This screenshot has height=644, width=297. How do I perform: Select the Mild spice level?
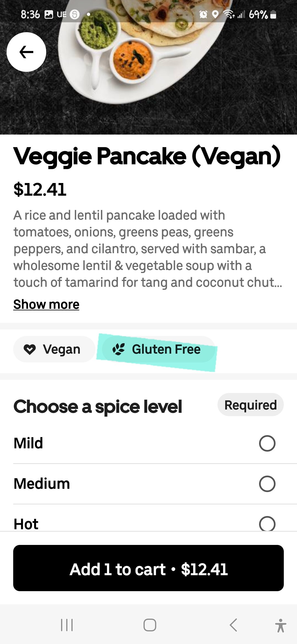click(x=267, y=443)
